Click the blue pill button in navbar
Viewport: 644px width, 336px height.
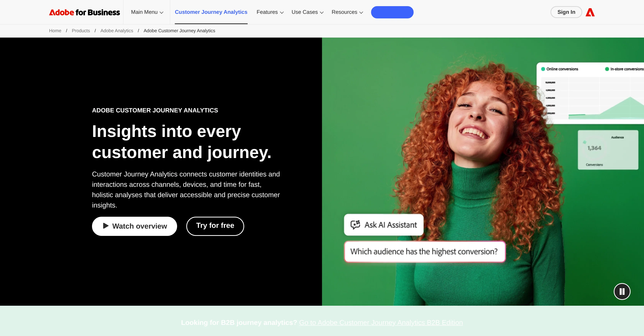click(392, 12)
